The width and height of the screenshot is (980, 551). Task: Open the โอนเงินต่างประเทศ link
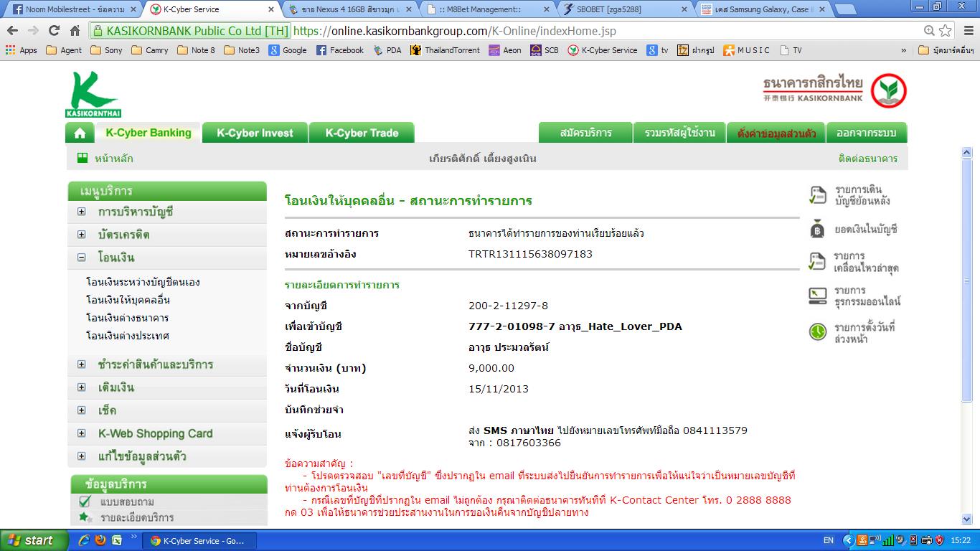pyautogui.click(x=128, y=336)
